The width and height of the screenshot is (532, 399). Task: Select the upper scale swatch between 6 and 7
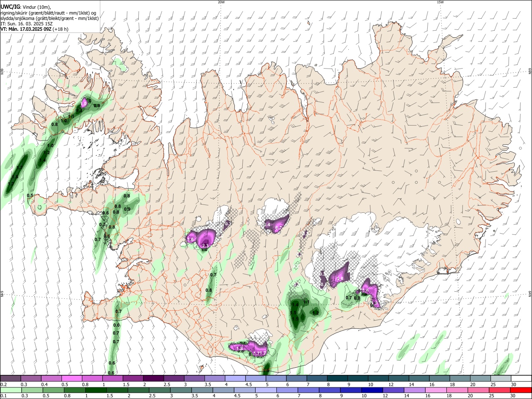pyautogui.click(x=296, y=378)
